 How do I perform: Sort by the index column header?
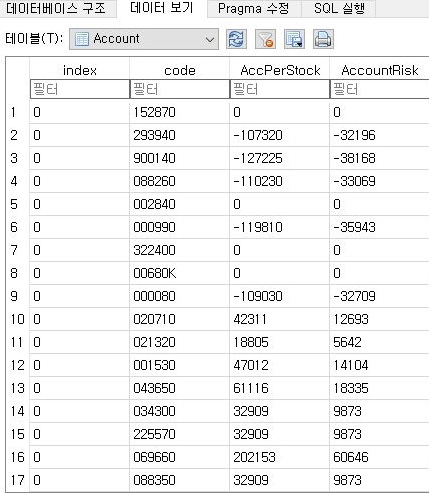tap(80, 70)
